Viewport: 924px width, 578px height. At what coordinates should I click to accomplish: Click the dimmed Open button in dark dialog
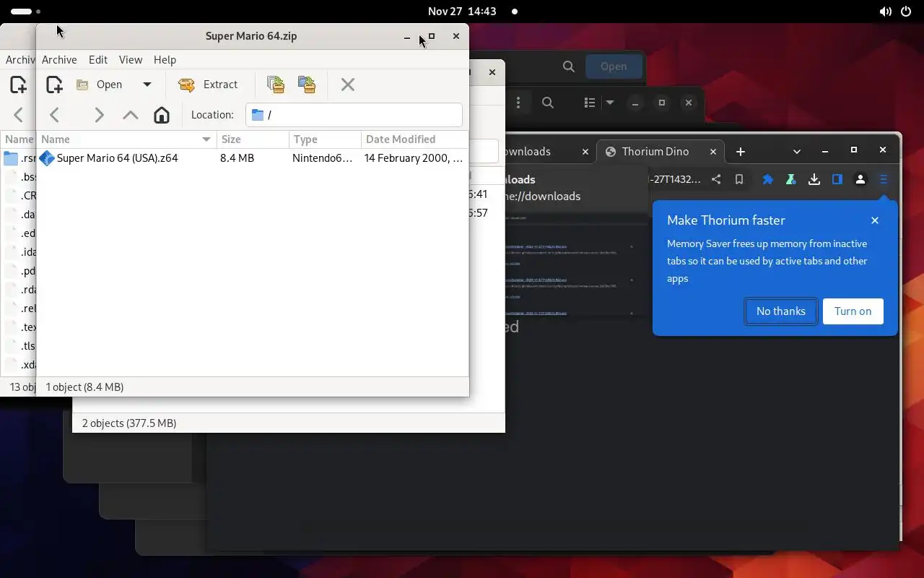tap(614, 66)
